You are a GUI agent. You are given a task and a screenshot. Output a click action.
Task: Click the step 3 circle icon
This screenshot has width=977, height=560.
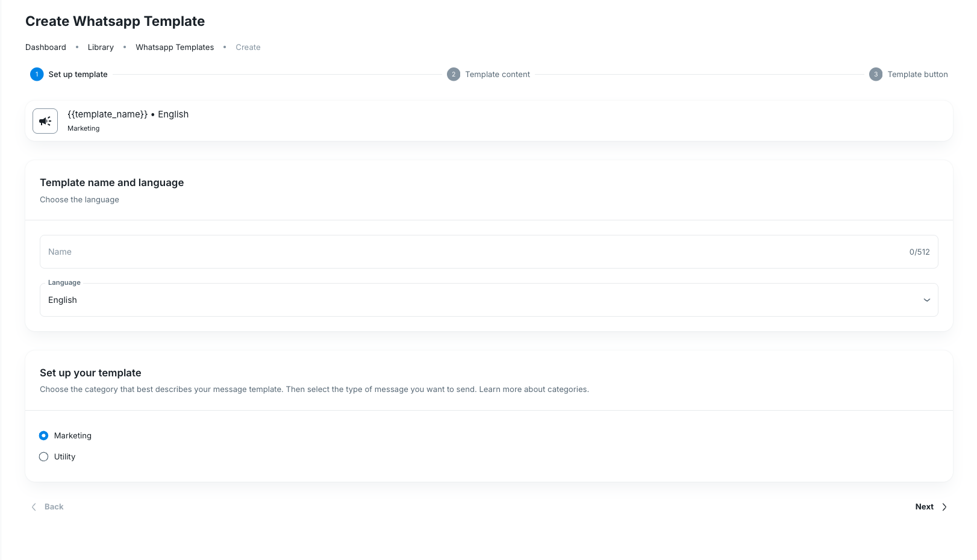pos(876,74)
